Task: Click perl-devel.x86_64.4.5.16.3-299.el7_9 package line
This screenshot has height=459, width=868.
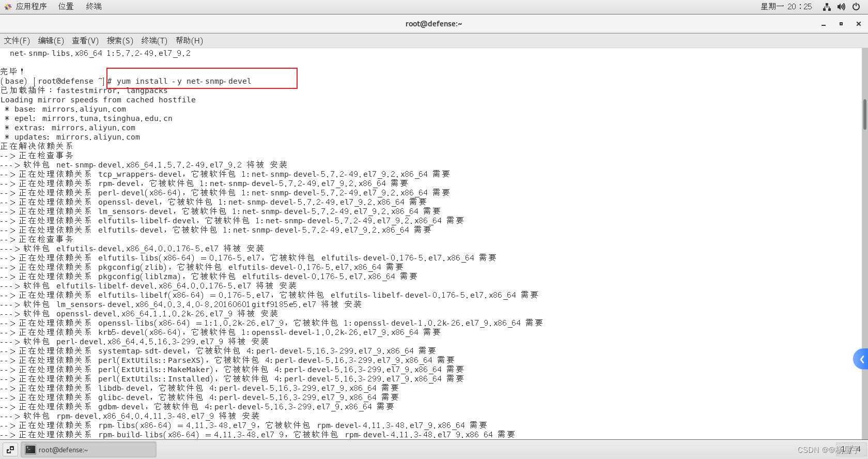Action: coord(134,342)
